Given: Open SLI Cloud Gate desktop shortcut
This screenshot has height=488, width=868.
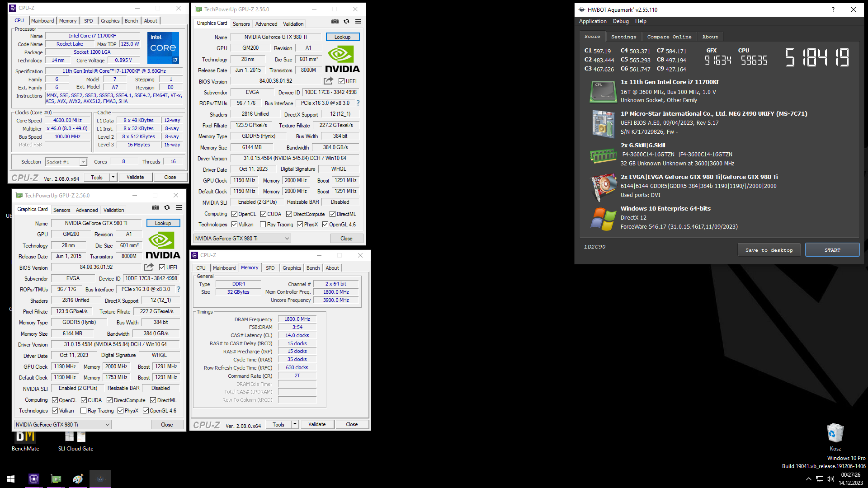Looking at the screenshot, I should (x=75, y=441).
